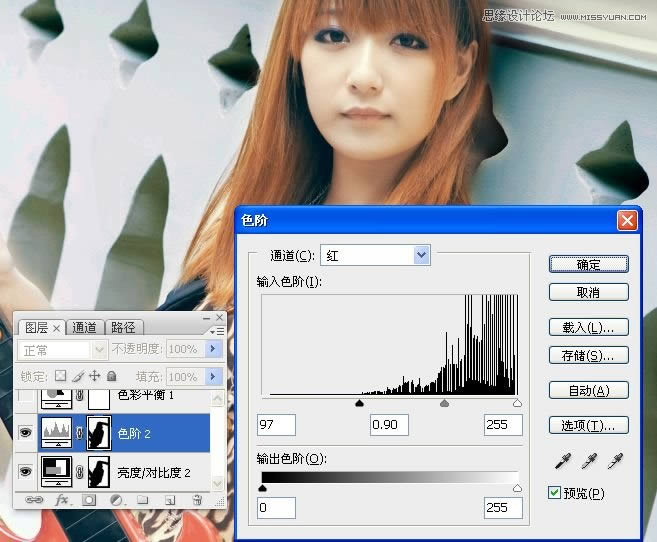657x542 pixels.
Task: Click the add layer style fx icon
Action: 62,499
